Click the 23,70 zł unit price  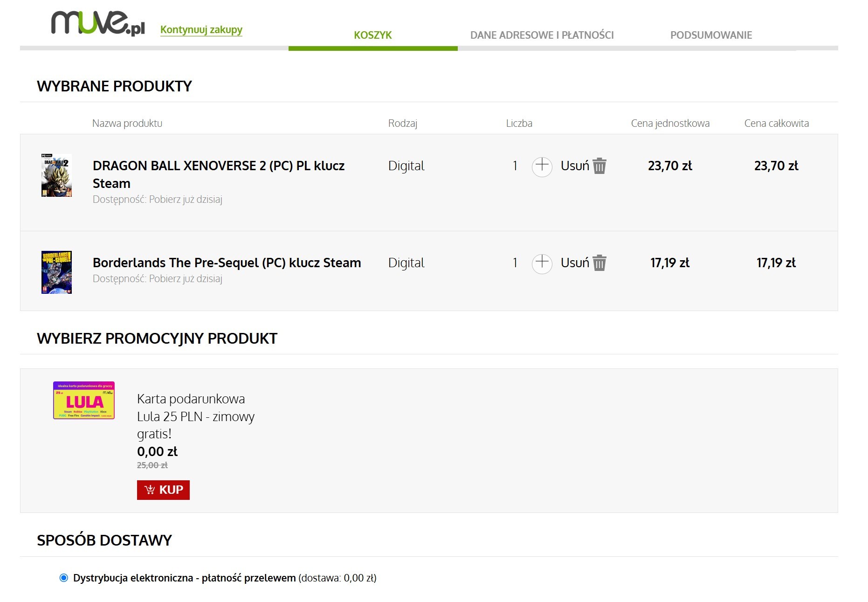pos(670,166)
